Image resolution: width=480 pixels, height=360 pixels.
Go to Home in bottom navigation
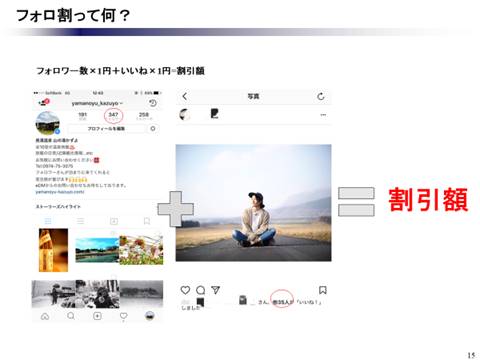45,316
